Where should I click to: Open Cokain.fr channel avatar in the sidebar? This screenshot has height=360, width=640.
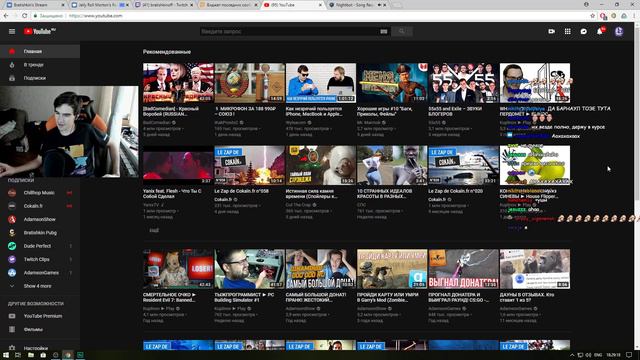tap(12, 206)
